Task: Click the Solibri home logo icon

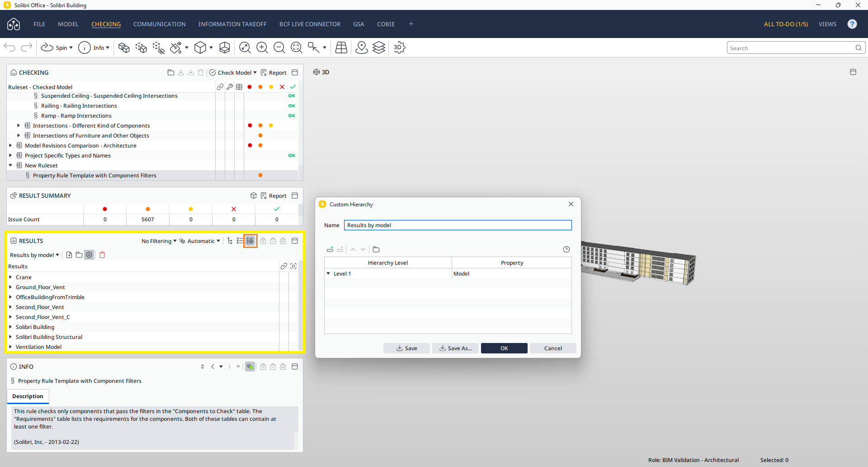Action: (14, 24)
